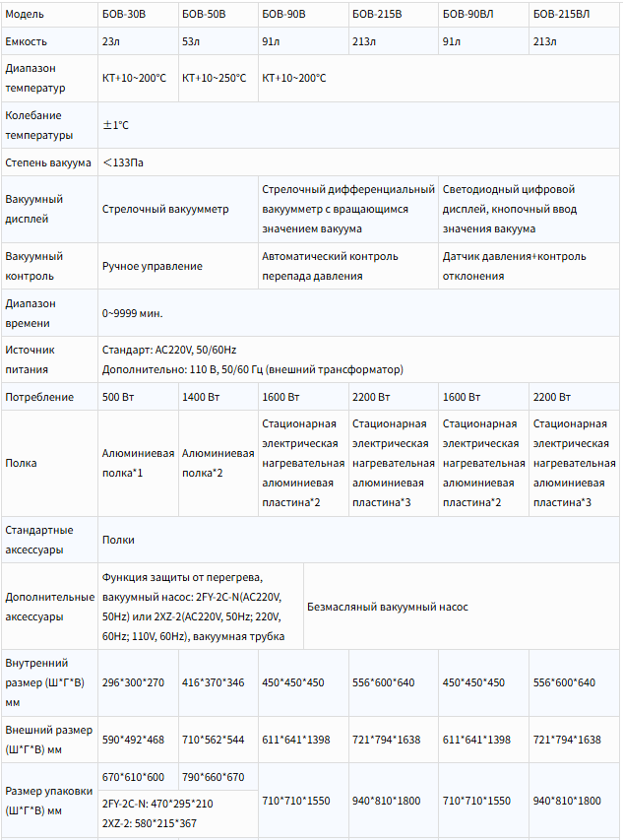Click the Стрелочный вакуумметр cell
The width and height of the screenshot is (623, 840).
[165, 209]
